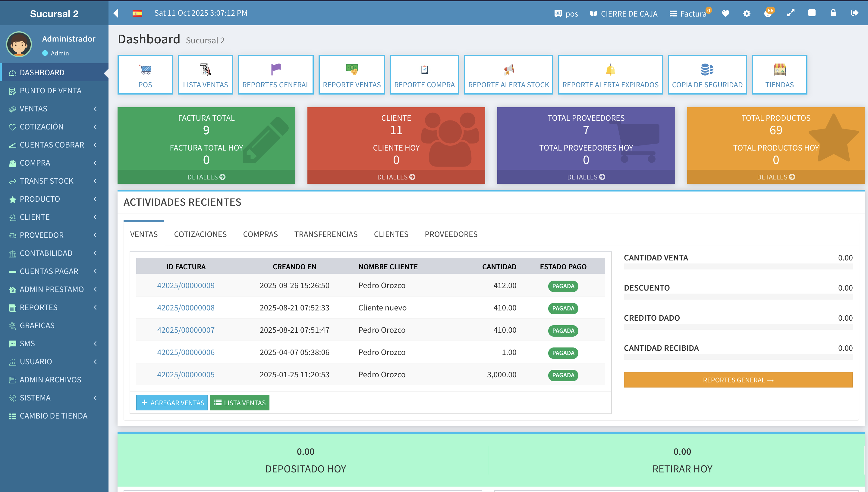The height and width of the screenshot is (492, 868).
Task: Click DETALLES on the TOTAL PRODUCTOS card
Action: (x=776, y=177)
